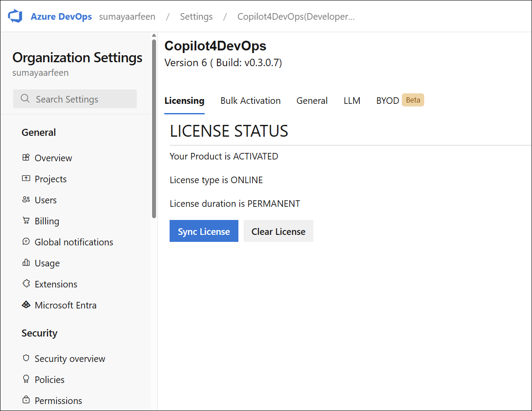Open the Extensions page
532x411 pixels.
click(x=56, y=284)
